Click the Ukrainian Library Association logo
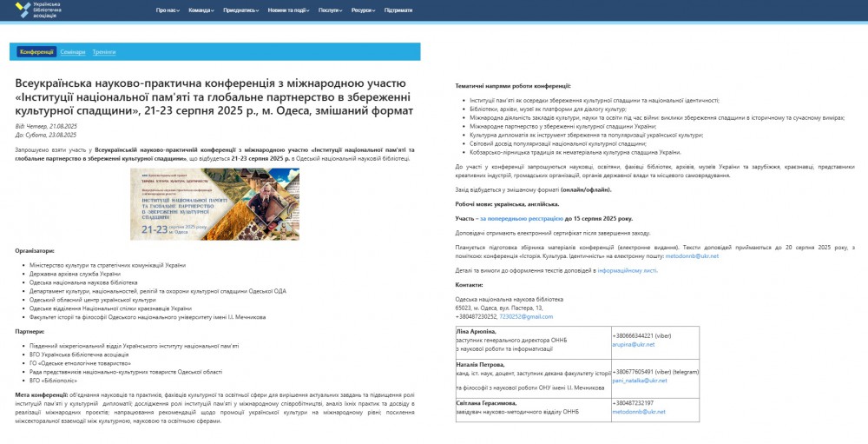Viewport: 868px width, 444px height. tap(36, 10)
